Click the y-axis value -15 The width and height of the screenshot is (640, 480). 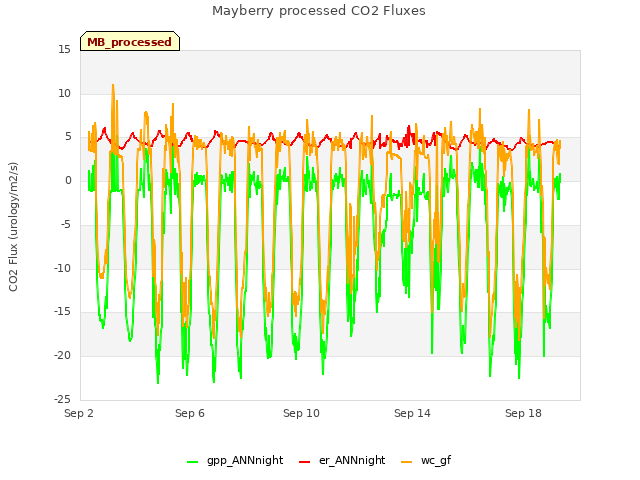point(62,312)
